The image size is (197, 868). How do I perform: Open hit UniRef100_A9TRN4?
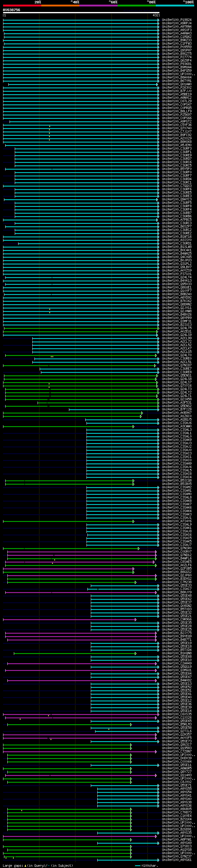point(177,26)
